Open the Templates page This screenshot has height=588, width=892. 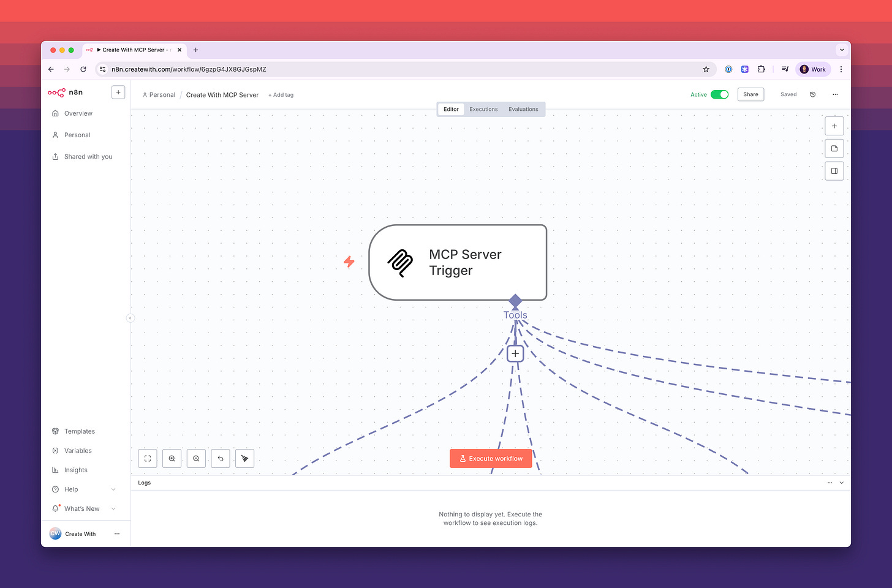click(x=80, y=431)
